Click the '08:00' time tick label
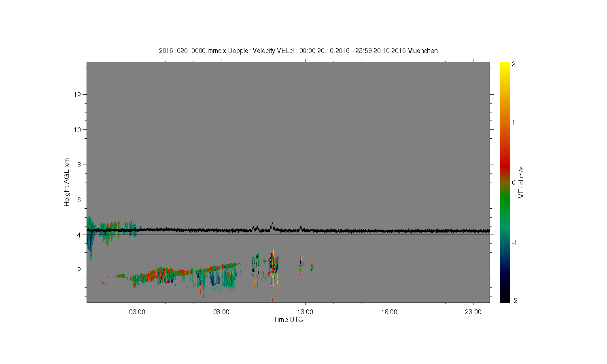The image size is (607, 364). click(221, 312)
